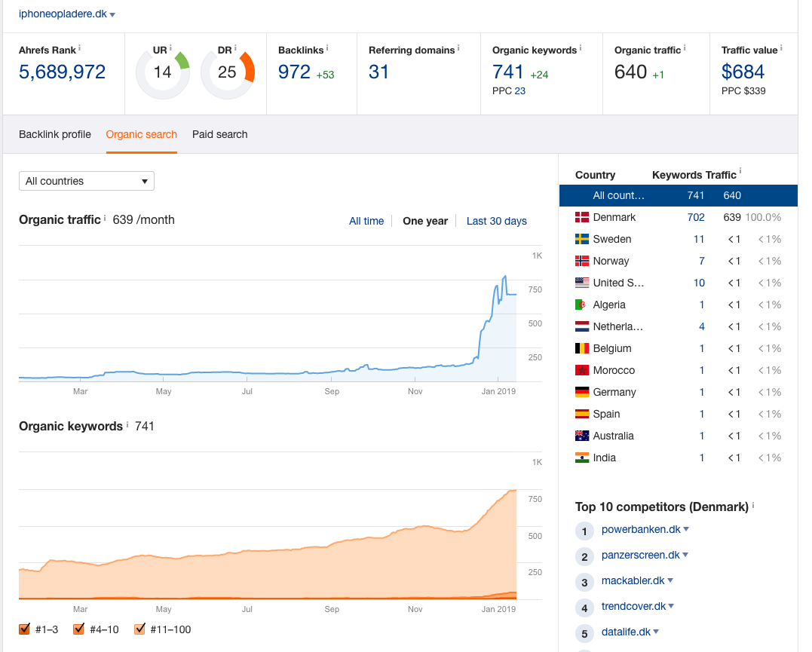Screen dimensions: 812x652
Task: Click the orange DR rating gauge
Action: (228, 73)
